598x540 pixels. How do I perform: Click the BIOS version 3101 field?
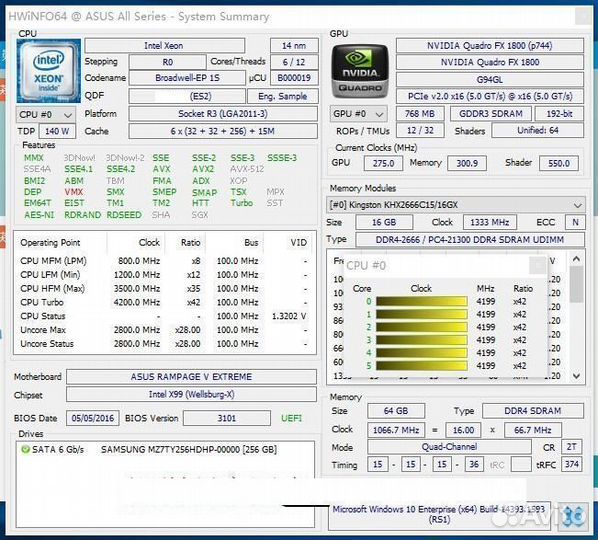click(x=227, y=418)
